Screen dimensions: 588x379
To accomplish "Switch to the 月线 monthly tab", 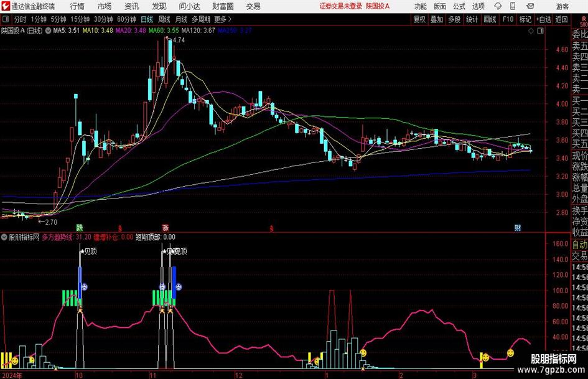I will point(181,19).
